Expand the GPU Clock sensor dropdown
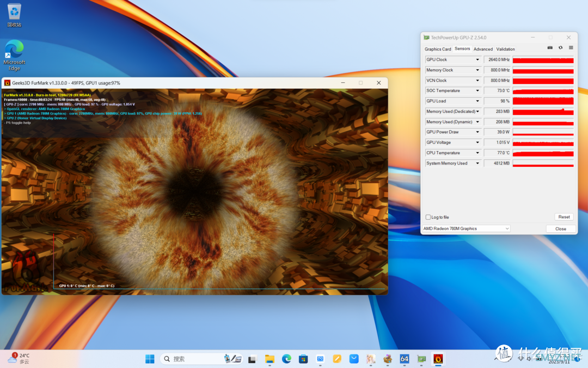This screenshot has width=588, height=368. 477,60
